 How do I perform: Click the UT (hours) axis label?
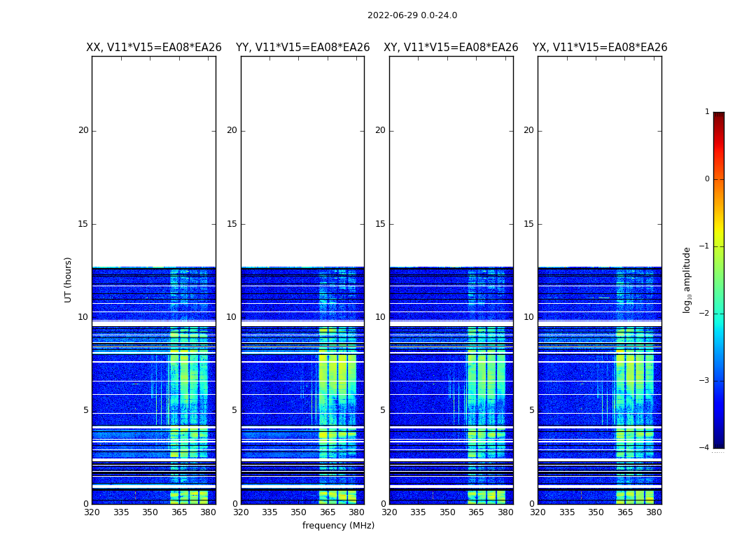click(69, 279)
